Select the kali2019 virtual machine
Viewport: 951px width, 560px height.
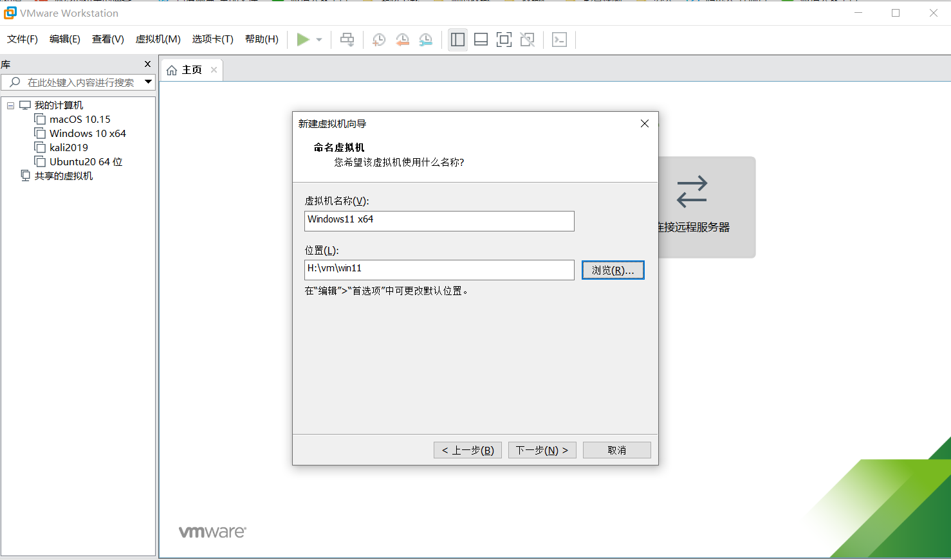(69, 148)
